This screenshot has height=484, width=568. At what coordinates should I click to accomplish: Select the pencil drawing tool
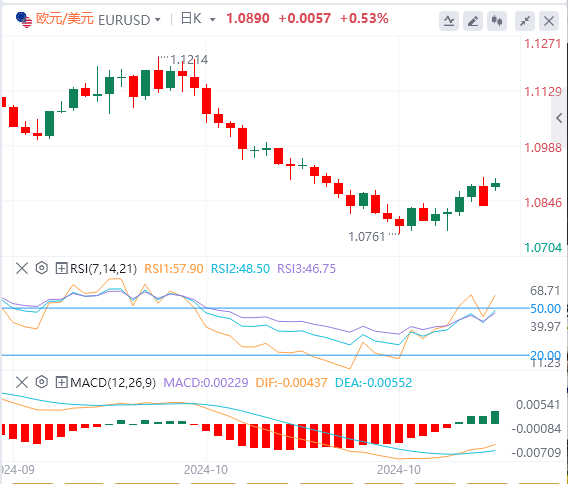click(473, 21)
